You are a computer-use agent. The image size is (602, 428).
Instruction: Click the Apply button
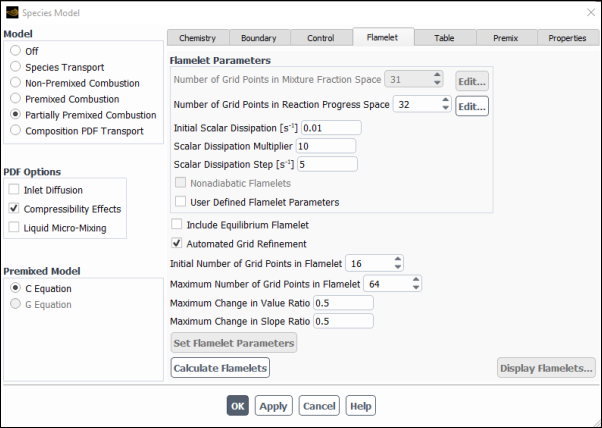(273, 406)
